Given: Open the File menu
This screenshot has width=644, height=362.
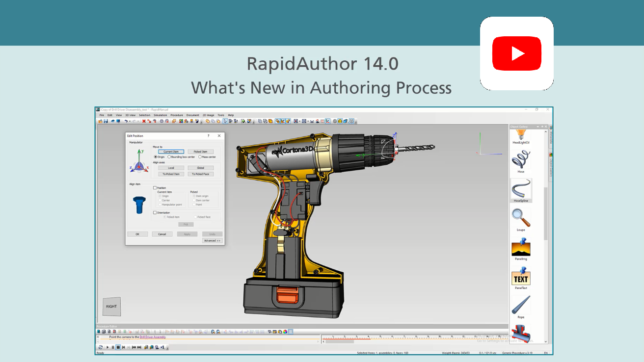Looking at the screenshot, I should point(102,115).
